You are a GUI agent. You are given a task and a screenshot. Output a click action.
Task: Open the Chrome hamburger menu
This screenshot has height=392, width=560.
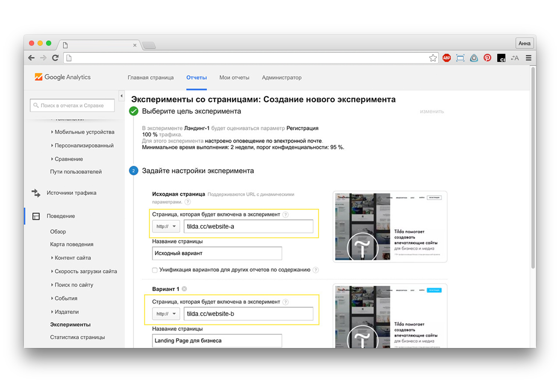(528, 58)
